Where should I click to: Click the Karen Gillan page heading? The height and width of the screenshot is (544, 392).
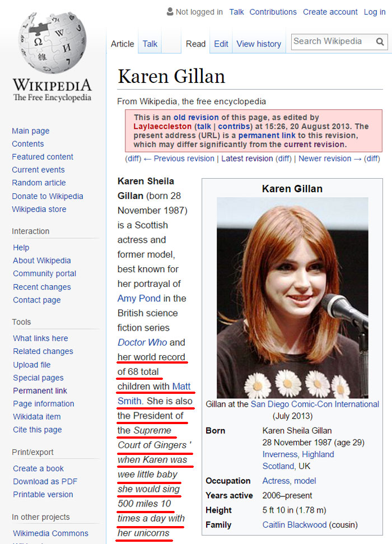pos(171,77)
